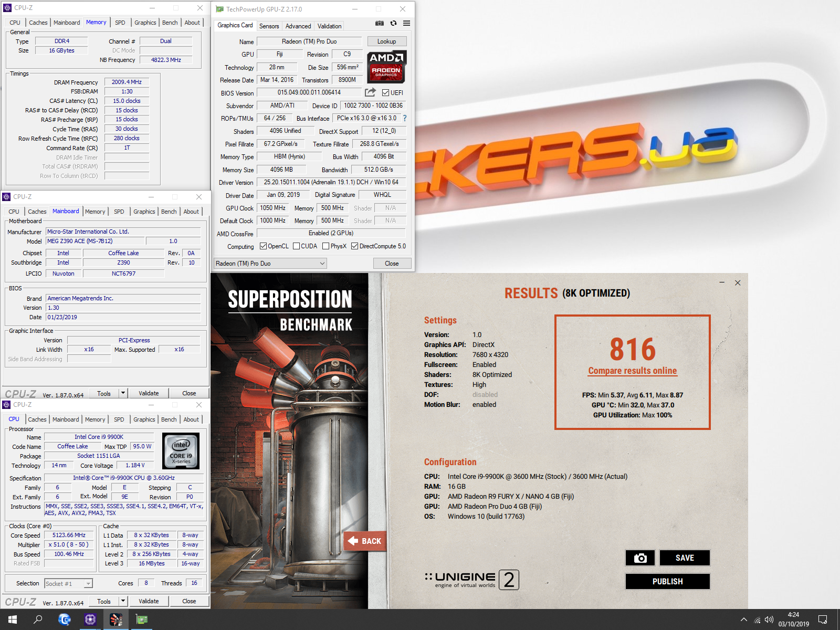Toggle the CUDA checkbox

pos(297,246)
